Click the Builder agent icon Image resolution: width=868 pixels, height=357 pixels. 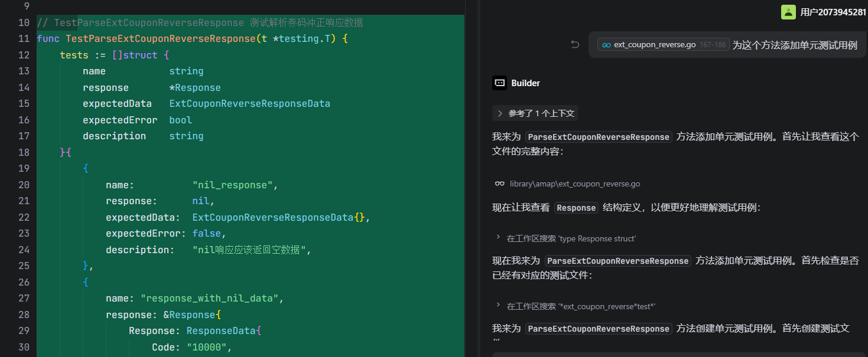500,83
